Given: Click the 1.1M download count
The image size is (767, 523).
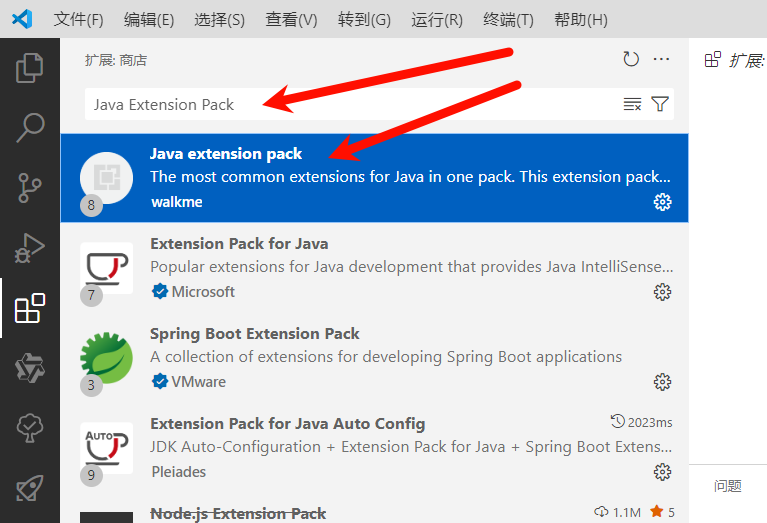Looking at the screenshot, I should click(x=617, y=512).
